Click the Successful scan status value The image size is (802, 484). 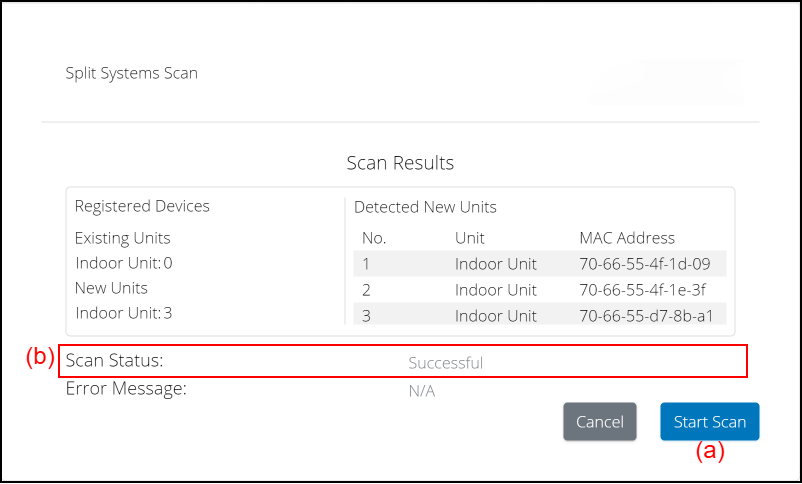[x=446, y=363]
